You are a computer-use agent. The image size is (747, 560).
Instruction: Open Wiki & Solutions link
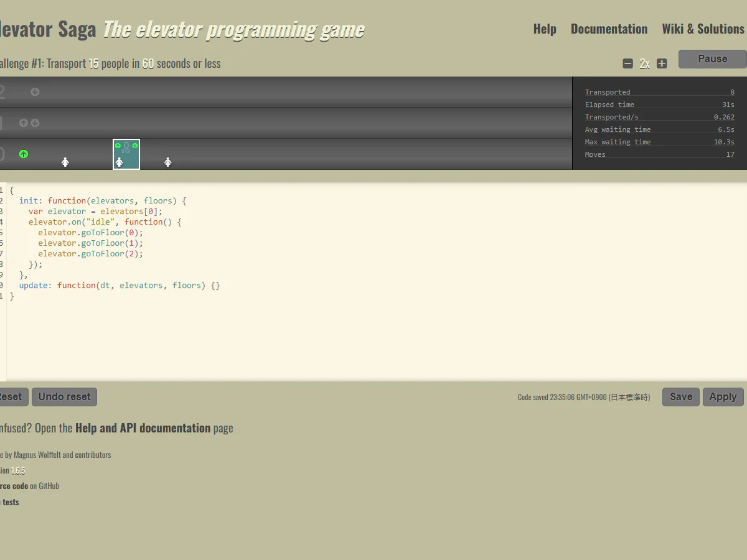click(703, 29)
